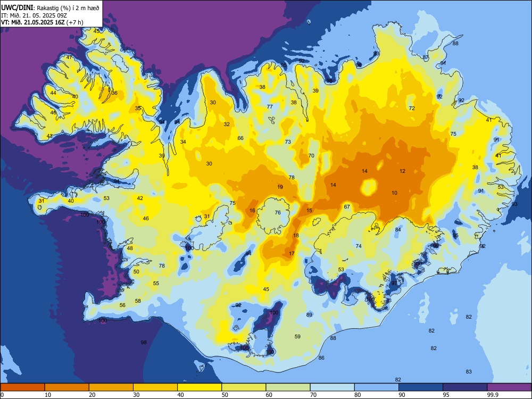
Task: Click the legend tick label 60
Action: (269, 395)
